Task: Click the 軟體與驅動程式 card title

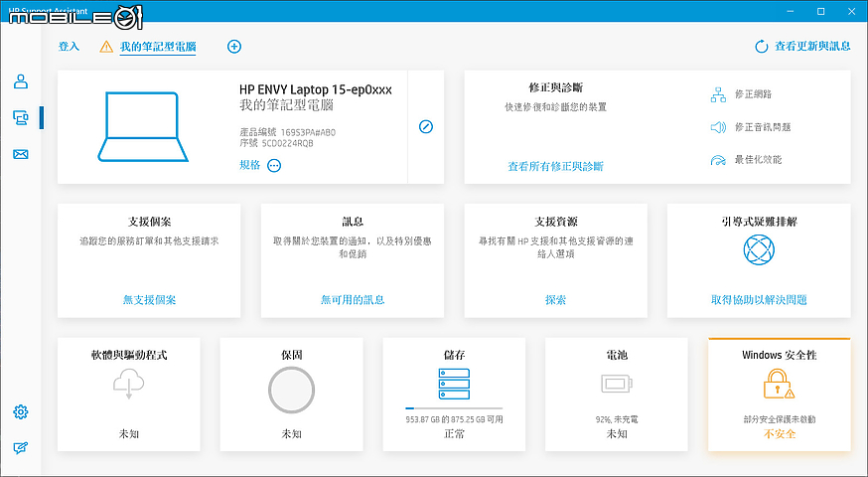Action: (x=128, y=355)
